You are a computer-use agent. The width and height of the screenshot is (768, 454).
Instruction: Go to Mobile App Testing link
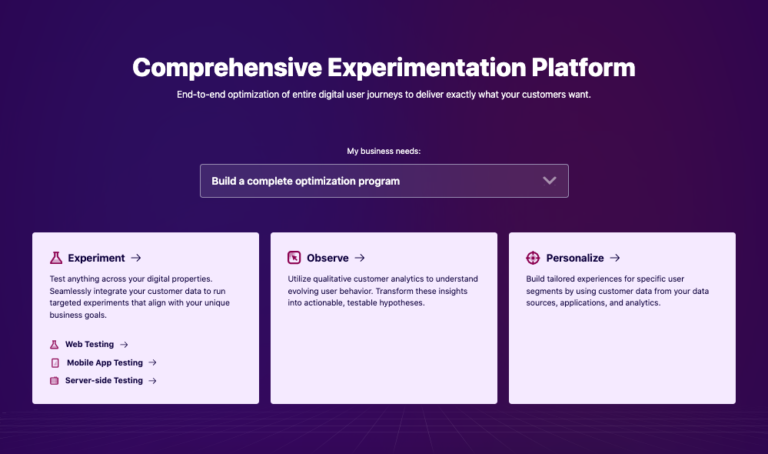104,363
